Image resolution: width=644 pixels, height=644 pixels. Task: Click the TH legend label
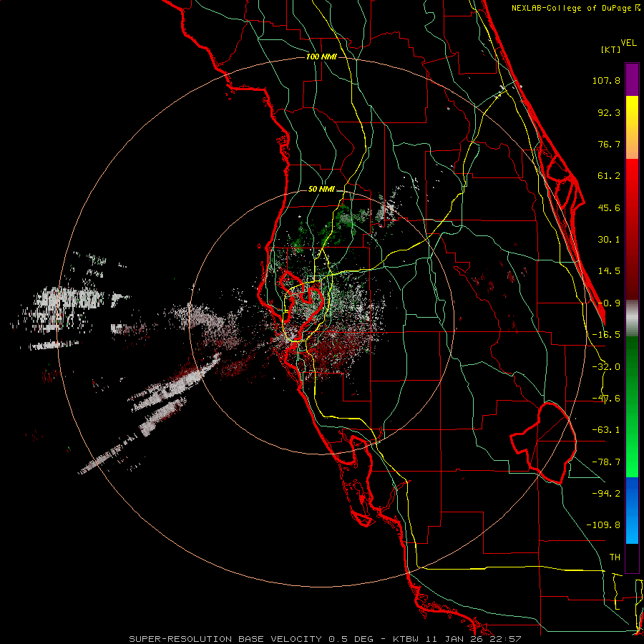tap(615, 557)
